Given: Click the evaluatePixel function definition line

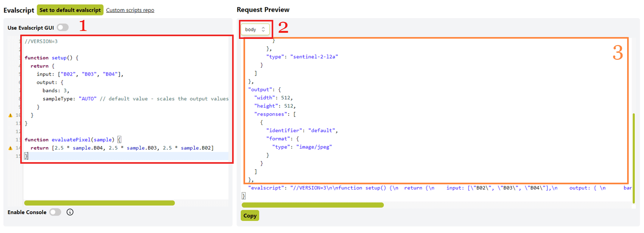Looking at the screenshot, I should click(x=70, y=140).
